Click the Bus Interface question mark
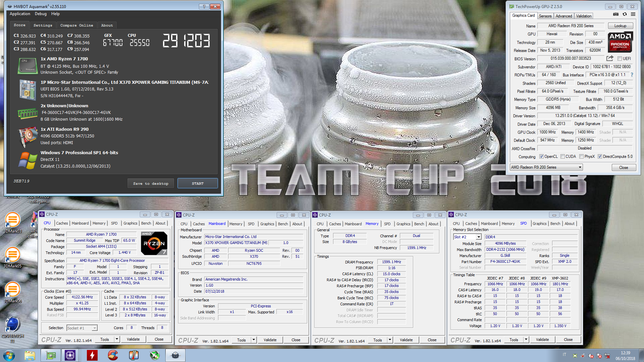 point(632,75)
